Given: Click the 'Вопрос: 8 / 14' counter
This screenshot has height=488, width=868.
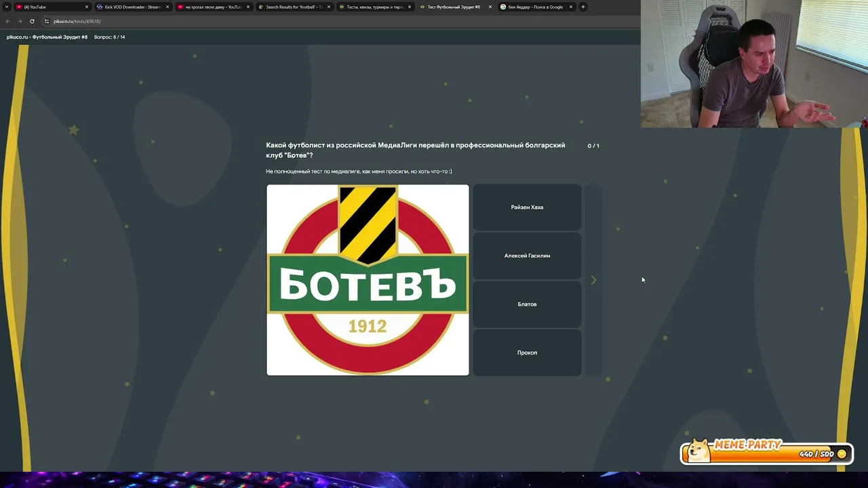Looking at the screenshot, I should coord(109,37).
